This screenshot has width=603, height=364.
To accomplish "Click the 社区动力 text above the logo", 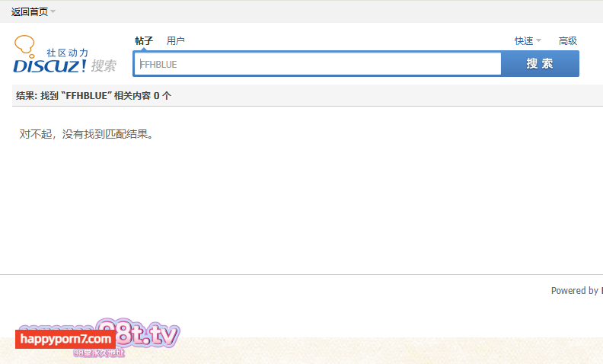I will (67, 53).
